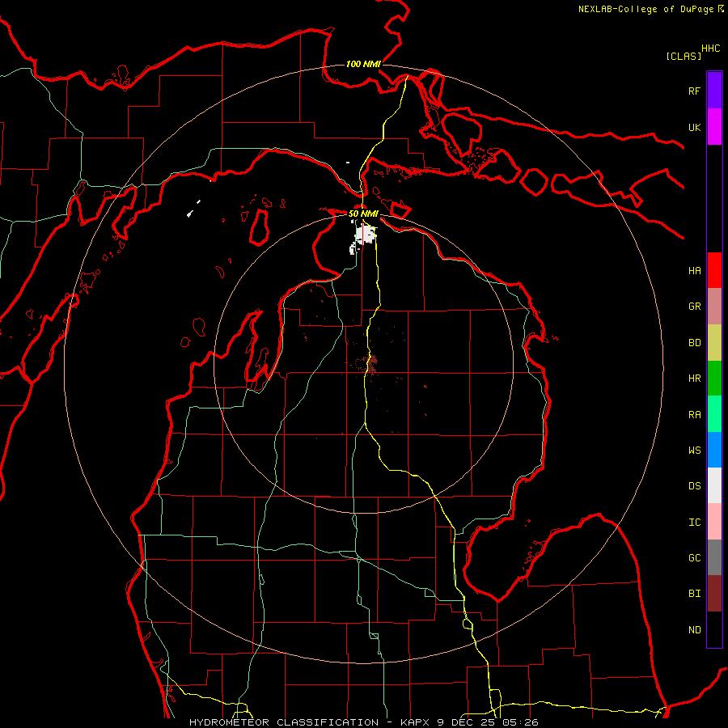Image resolution: width=728 pixels, height=728 pixels.
Task: Click the GC gray color swatch
Action: click(714, 557)
